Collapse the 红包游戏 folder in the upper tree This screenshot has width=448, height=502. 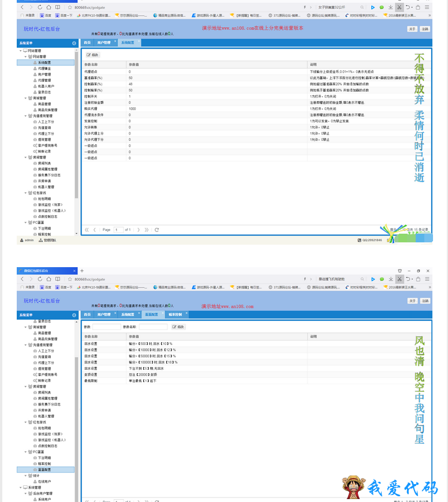point(26,193)
